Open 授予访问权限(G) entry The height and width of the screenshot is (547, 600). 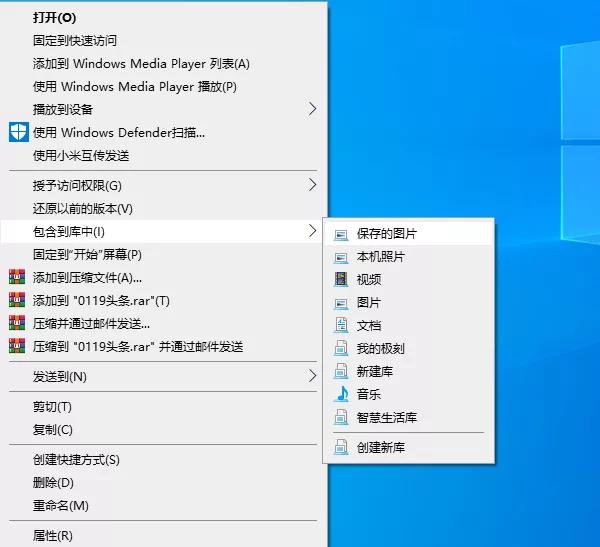click(x=164, y=185)
